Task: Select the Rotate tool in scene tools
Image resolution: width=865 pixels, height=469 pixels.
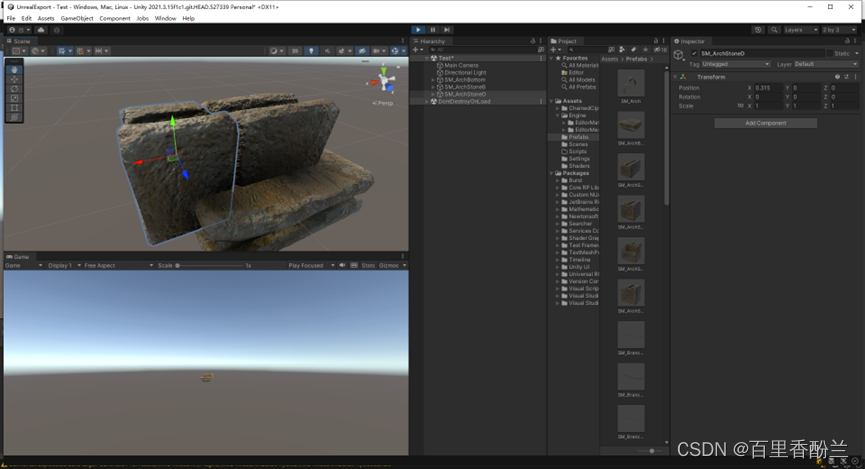Action: pyautogui.click(x=14, y=89)
